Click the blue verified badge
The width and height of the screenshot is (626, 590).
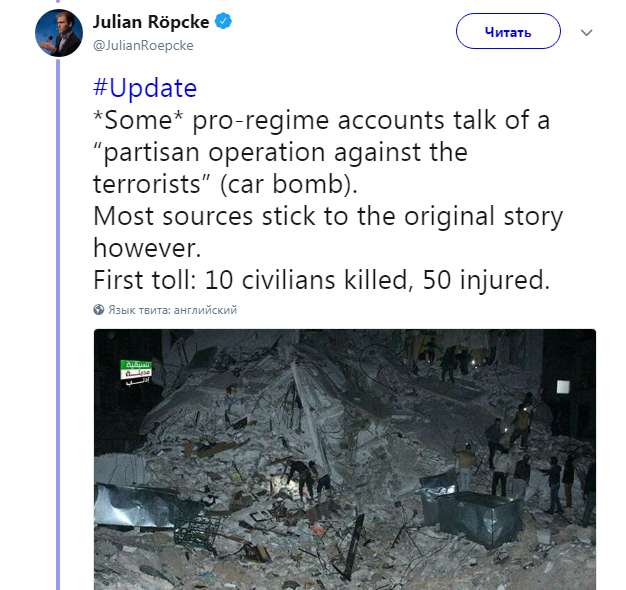(x=224, y=22)
